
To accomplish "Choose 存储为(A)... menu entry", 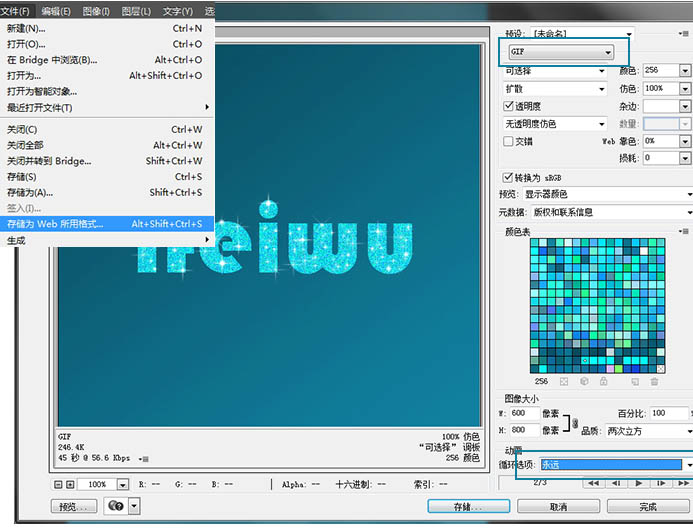I will pyautogui.click(x=107, y=192).
